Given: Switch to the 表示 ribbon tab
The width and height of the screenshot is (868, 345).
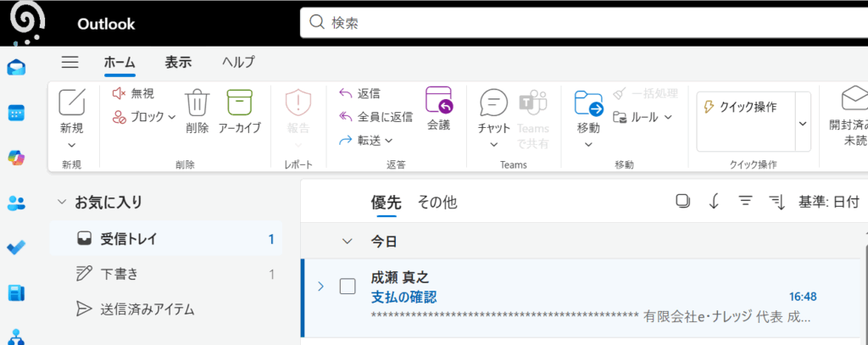Looking at the screenshot, I should click(178, 62).
